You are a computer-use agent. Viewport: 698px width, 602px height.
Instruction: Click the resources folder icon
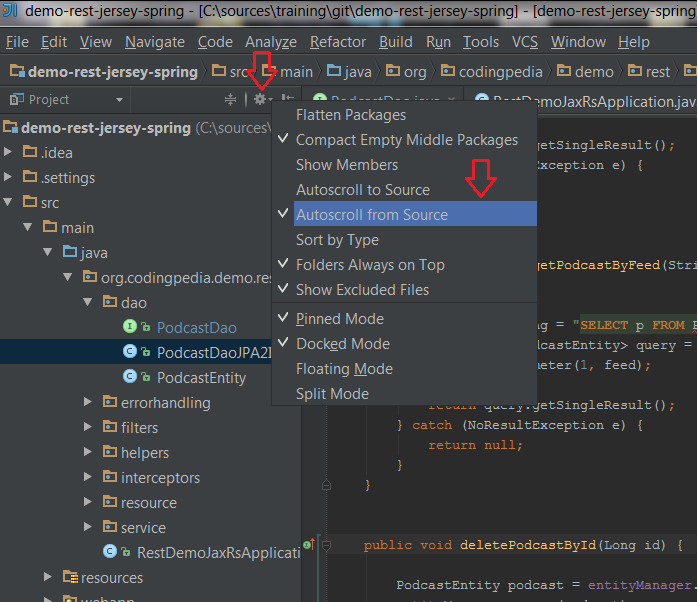(x=70, y=577)
